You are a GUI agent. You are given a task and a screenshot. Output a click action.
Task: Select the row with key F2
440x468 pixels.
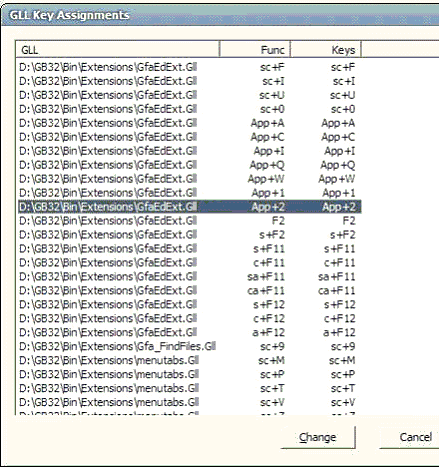click(x=189, y=221)
